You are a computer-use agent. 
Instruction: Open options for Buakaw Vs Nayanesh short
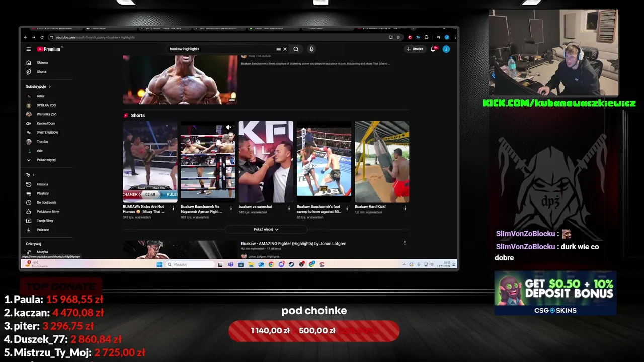tap(231, 208)
